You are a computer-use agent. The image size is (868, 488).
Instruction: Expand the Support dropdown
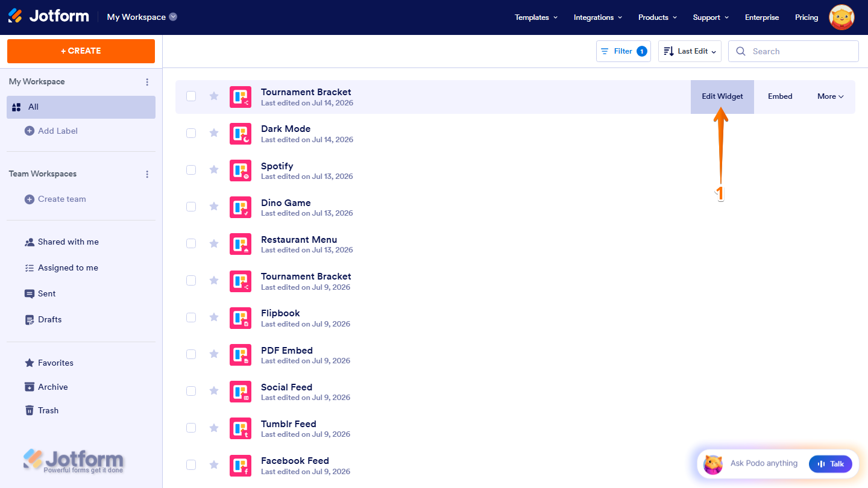[x=711, y=17]
